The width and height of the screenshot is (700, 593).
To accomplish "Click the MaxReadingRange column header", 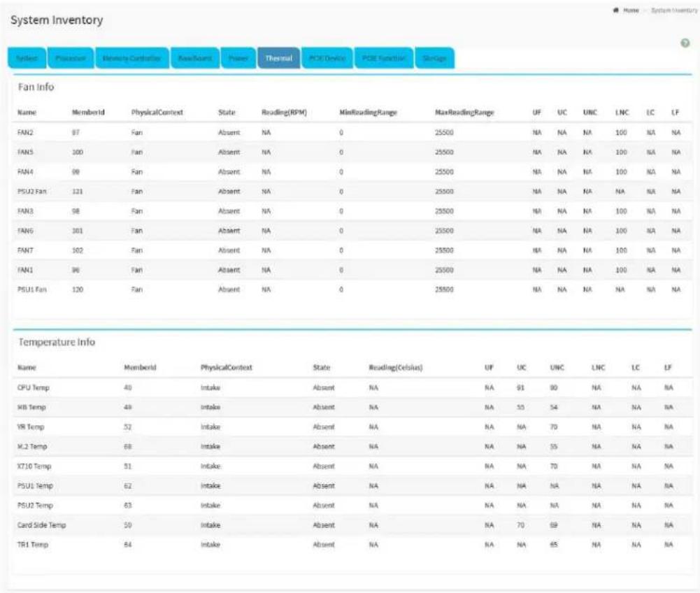I will (x=464, y=113).
